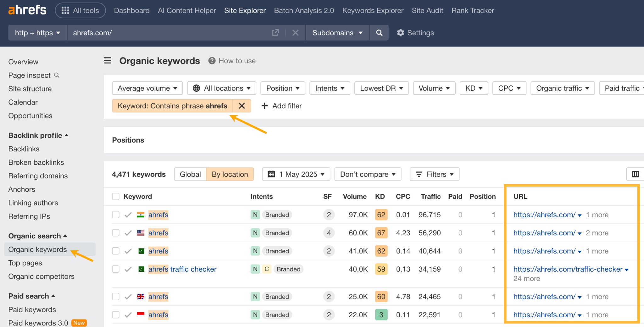Image resolution: width=644 pixels, height=327 pixels.
Task: Open the 'Don't compare' dropdown
Action: point(367,174)
